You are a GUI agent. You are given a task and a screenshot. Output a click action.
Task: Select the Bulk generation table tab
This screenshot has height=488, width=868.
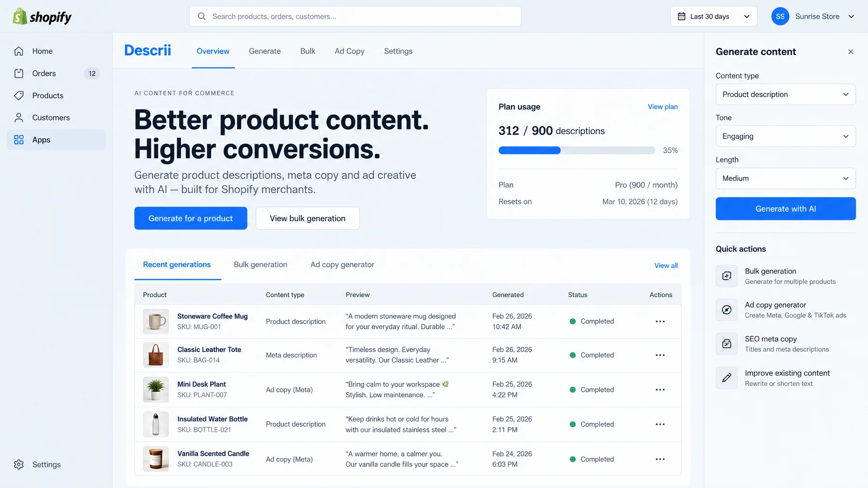coord(260,265)
